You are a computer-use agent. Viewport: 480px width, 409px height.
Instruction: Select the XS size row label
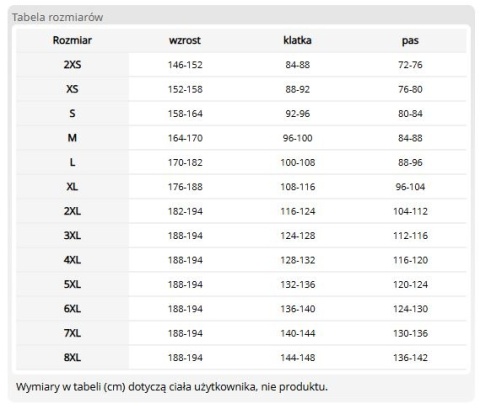72,89
